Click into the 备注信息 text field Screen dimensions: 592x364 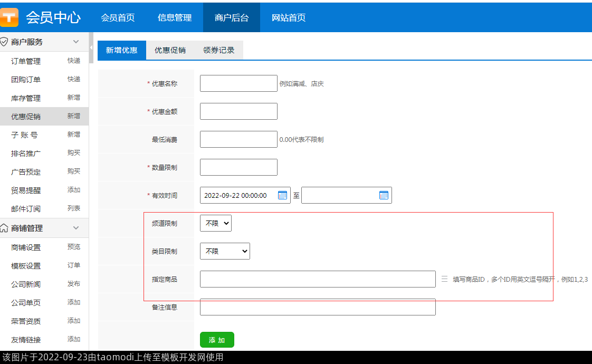pyautogui.click(x=318, y=307)
